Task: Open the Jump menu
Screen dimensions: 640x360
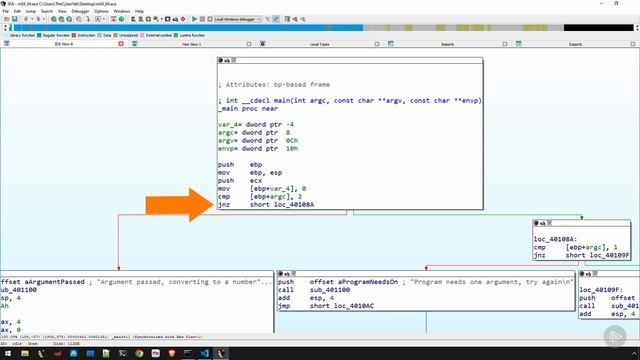Action: point(31,11)
